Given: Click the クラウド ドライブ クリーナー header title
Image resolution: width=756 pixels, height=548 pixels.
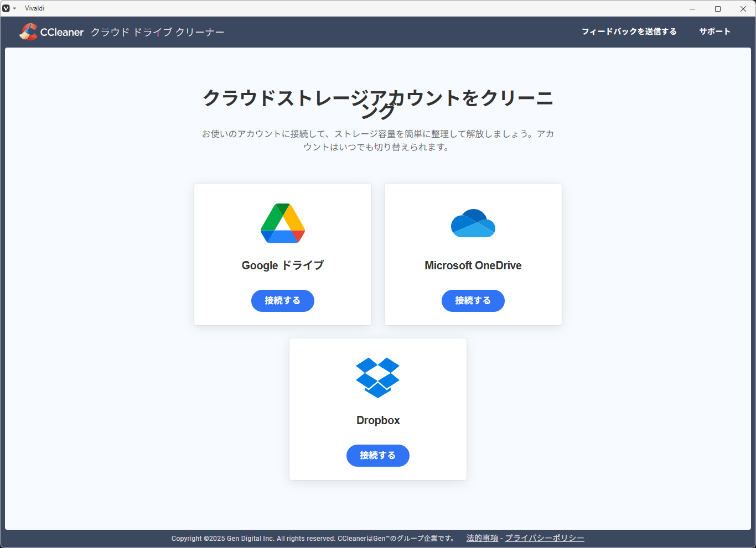Looking at the screenshot, I should 158,32.
